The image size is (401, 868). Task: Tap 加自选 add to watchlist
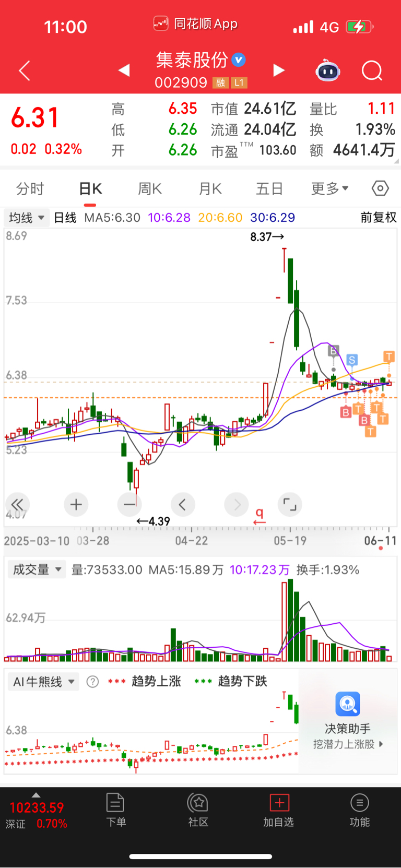pyautogui.click(x=279, y=810)
